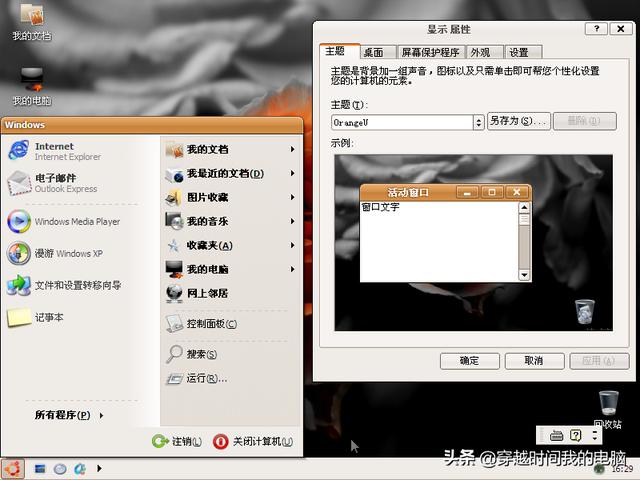The image size is (640, 480).
Task: Click the taskbar clock 16:29
Action: click(x=621, y=469)
